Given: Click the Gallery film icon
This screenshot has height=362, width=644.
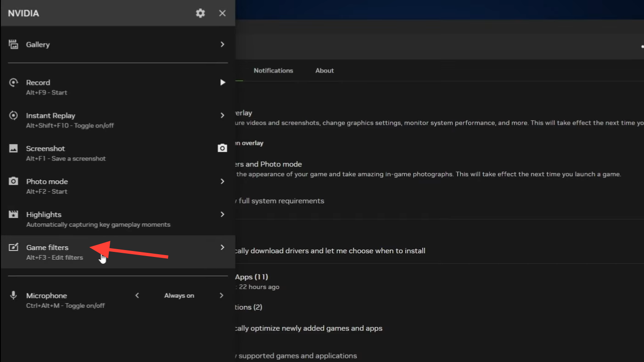Looking at the screenshot, I should coord(13,45).
